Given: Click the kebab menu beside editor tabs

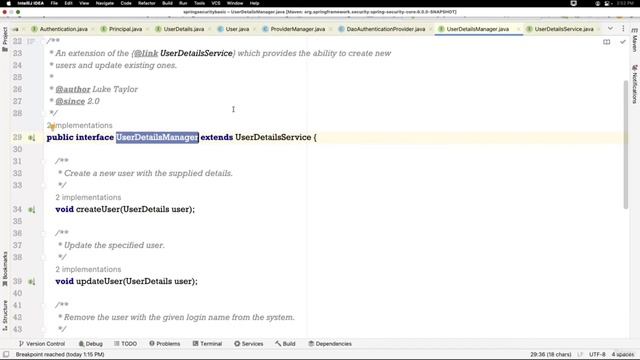Looking at the screenshot, I should coord(623,29).
